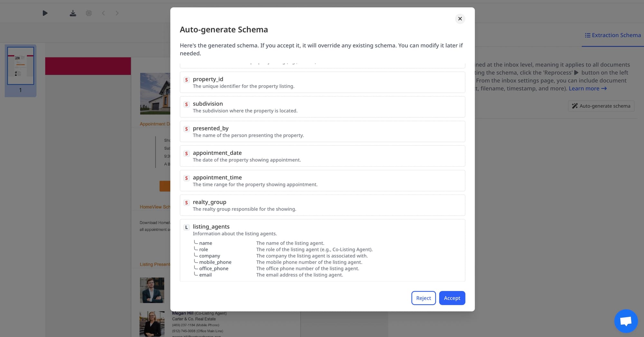Click the listing_agents list type icon

coord(186,227)
